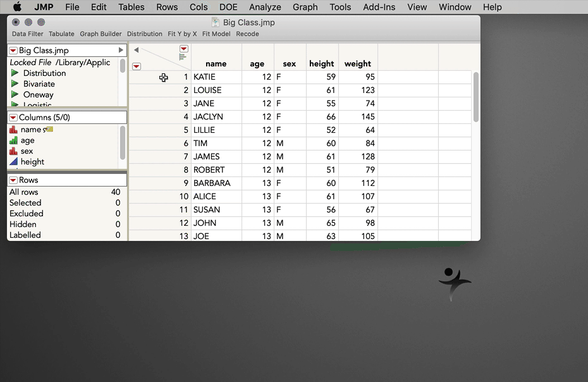Click the ROBERT name cell
Viewport: 588px width, 382px height.
click(x=216, y=170)
